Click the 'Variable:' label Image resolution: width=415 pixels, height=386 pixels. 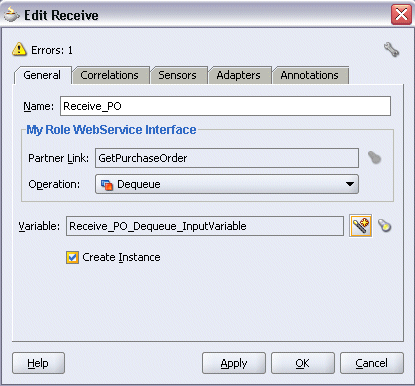[39, 226]
